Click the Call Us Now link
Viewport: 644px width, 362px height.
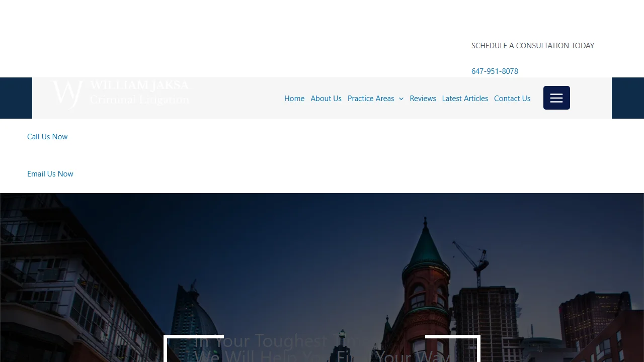click(47, 137)
